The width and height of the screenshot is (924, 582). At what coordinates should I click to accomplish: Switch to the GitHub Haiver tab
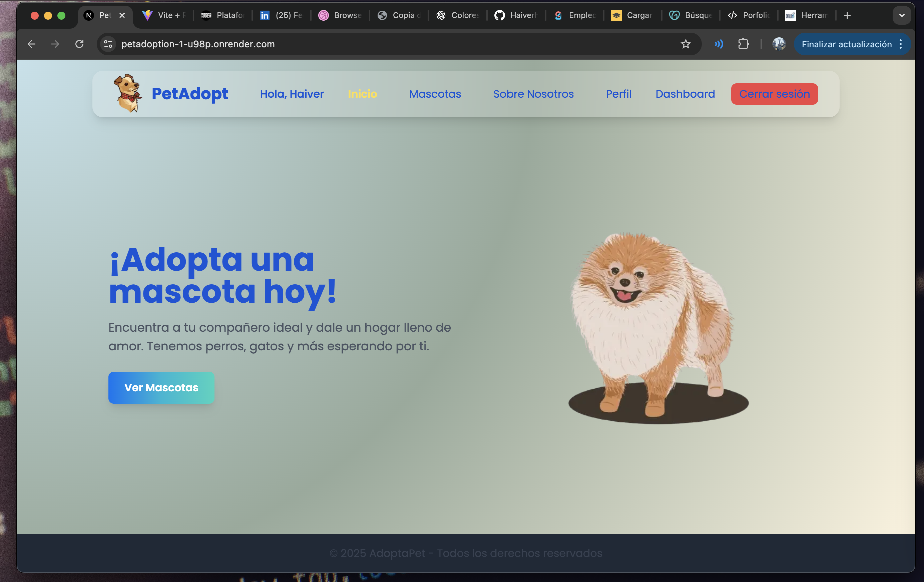[516, 15]
